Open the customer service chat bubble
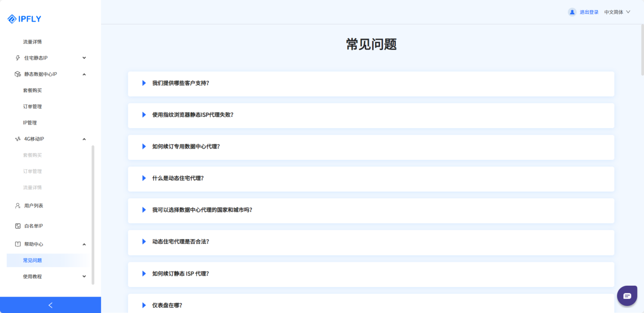644x313 pixels. point(627,295)
